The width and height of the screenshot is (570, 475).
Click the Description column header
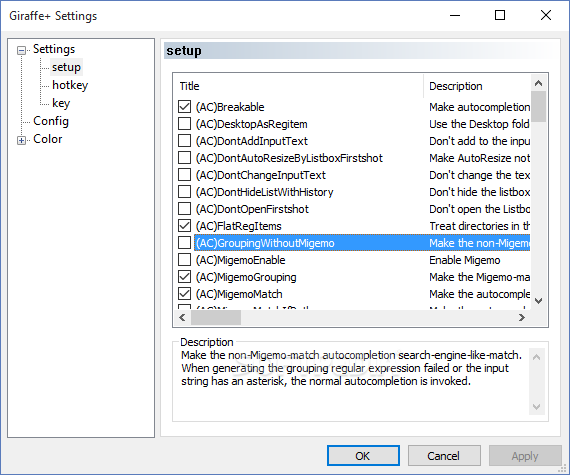coord(477,86)
